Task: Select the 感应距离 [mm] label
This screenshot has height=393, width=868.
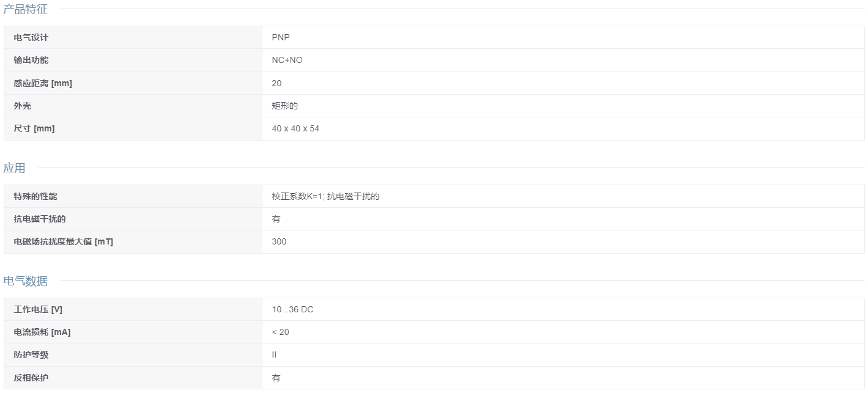Action: coord(43,83)
